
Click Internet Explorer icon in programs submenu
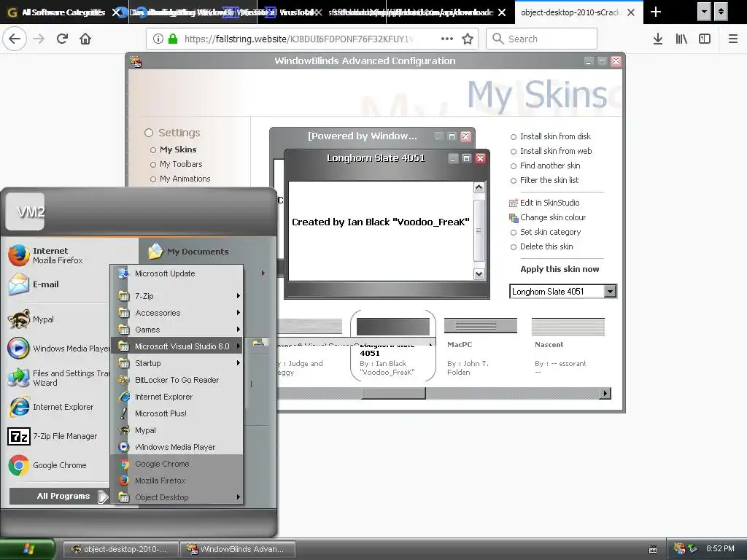tap(124, 397)
